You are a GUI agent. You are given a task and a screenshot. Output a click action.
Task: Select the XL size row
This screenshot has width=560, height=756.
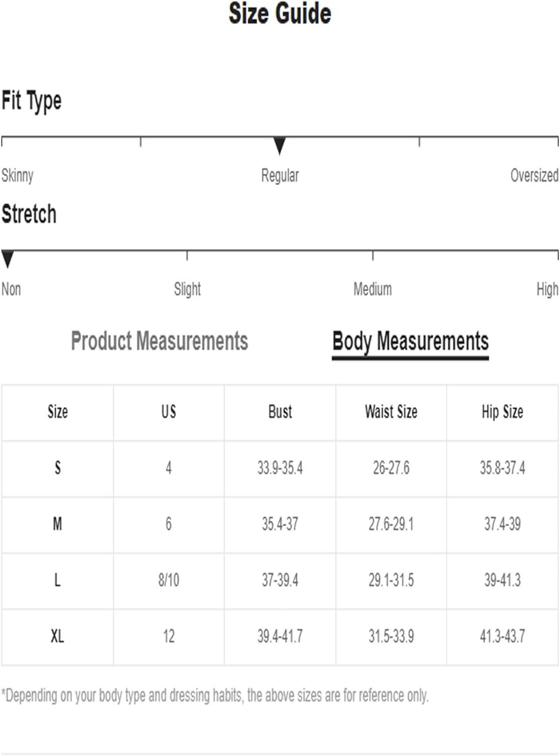coord(57,636)
